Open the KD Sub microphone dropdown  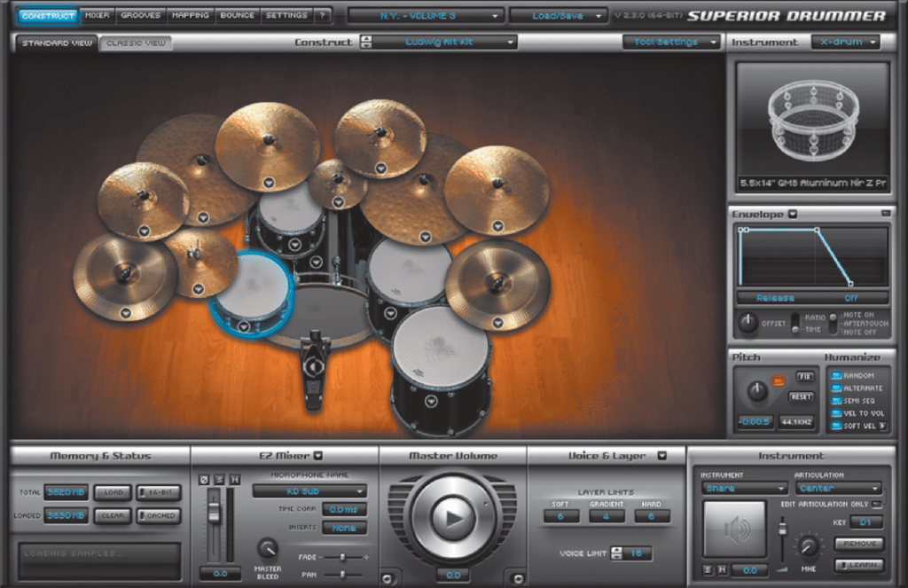click(309, 491)
